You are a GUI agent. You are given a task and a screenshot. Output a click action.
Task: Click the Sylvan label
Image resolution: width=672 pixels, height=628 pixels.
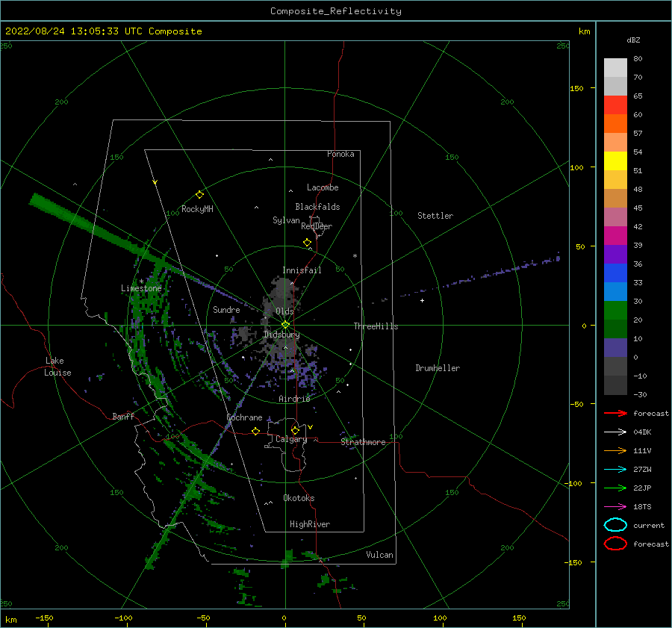(x=286, y=220)
